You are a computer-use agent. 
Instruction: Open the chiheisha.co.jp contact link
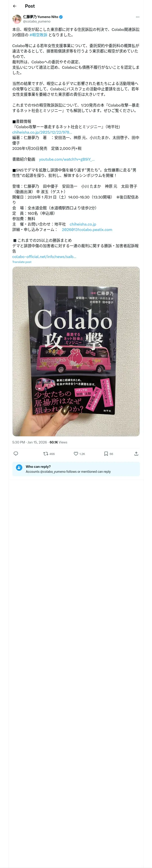pyautogui.click(x=83, y=224)
